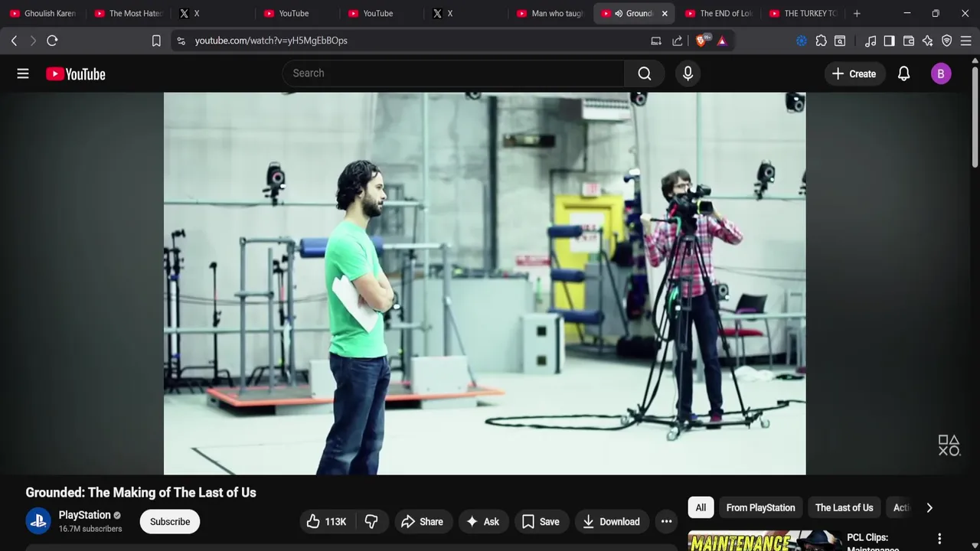
Task: Click the video player to pause
Action: (485, 283)
